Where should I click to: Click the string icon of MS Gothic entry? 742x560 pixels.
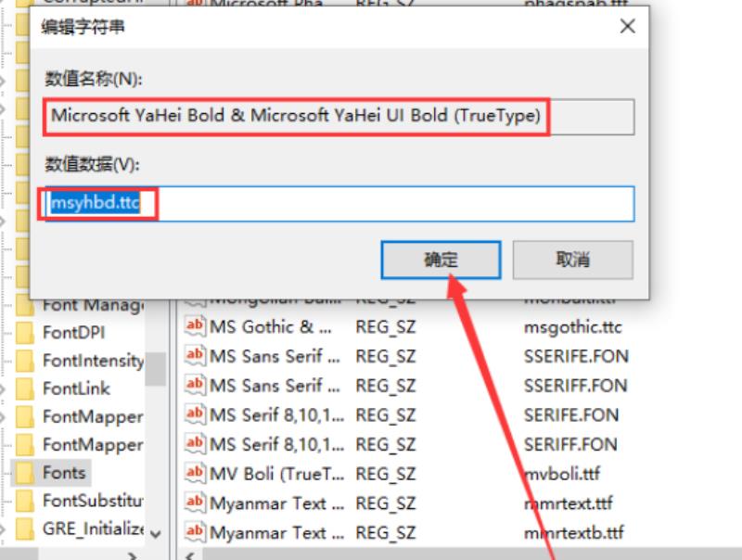pos(195,326)
